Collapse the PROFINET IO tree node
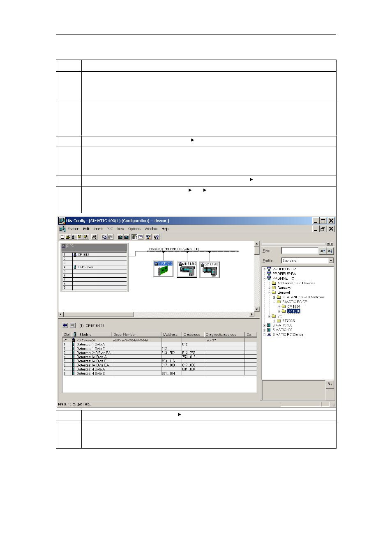The width and height of the screenshot is (392, 555). click(x=264, y=279)
